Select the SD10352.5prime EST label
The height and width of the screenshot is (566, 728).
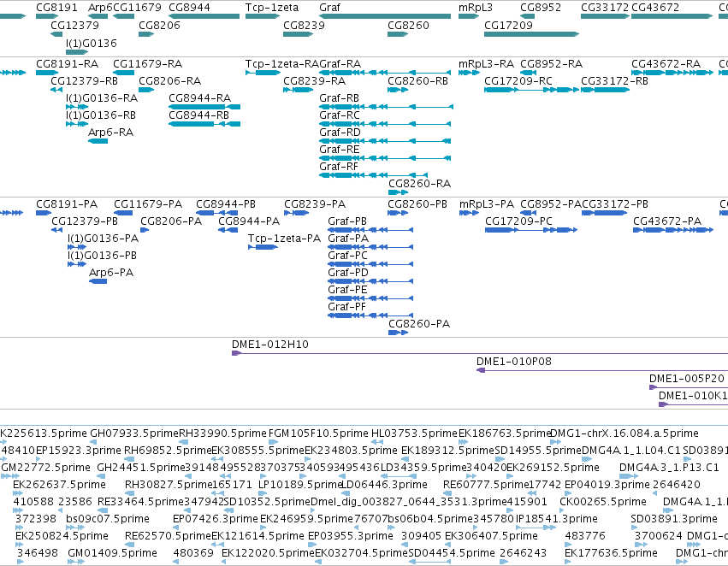coord(267,502)
